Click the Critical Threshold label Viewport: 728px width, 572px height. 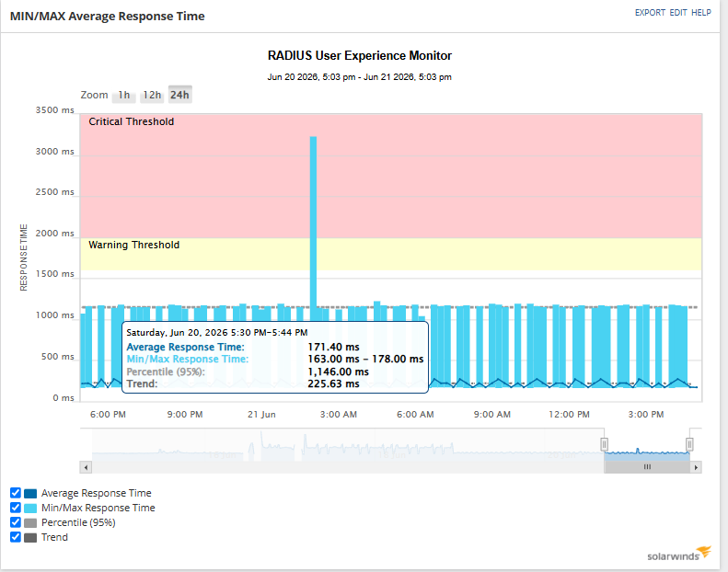[132, 121]
